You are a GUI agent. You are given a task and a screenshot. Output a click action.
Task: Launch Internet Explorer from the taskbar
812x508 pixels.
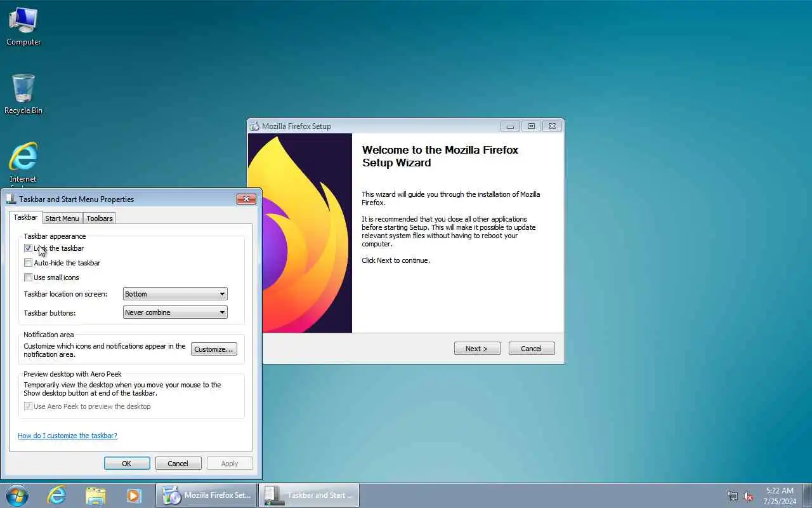tap(56, 495)
